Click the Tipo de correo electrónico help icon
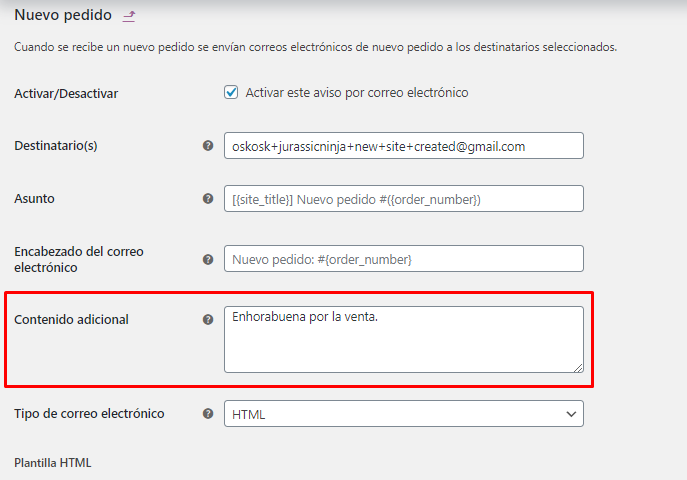The image size is (687, 480). point(208,413)
